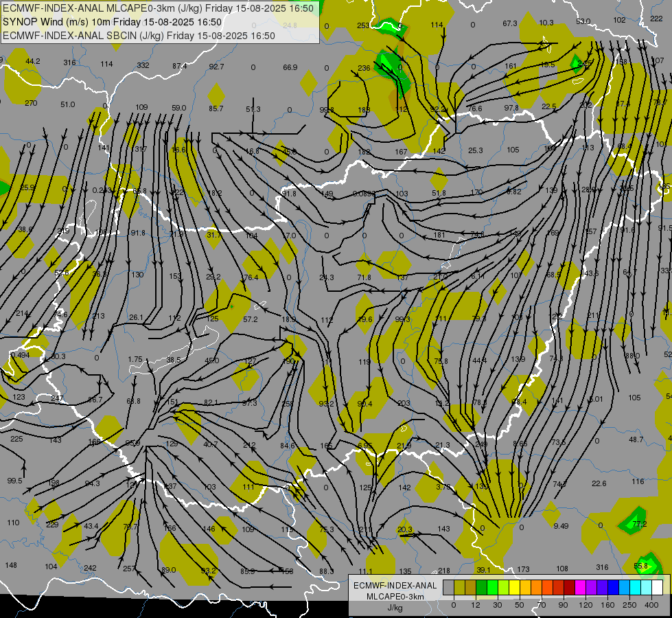Click the map value 51.0
Viewport: 672px width, 618px height.
coord(68,104)
